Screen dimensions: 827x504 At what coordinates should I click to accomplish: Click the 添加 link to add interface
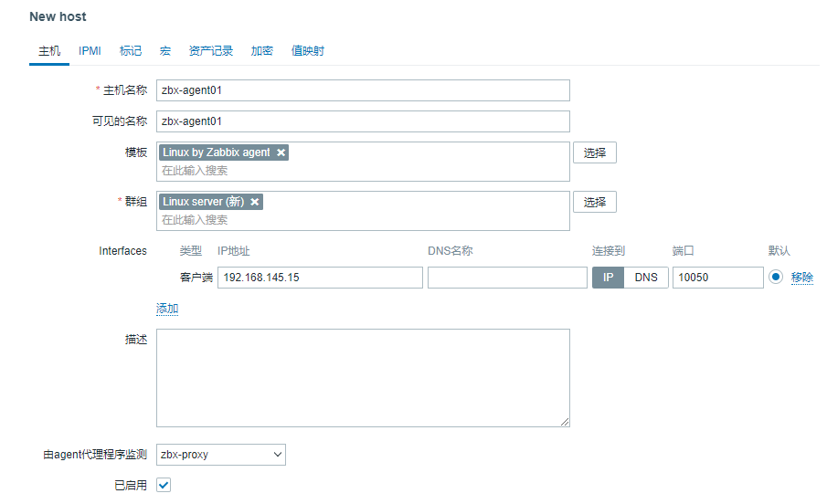click(167, 309)
